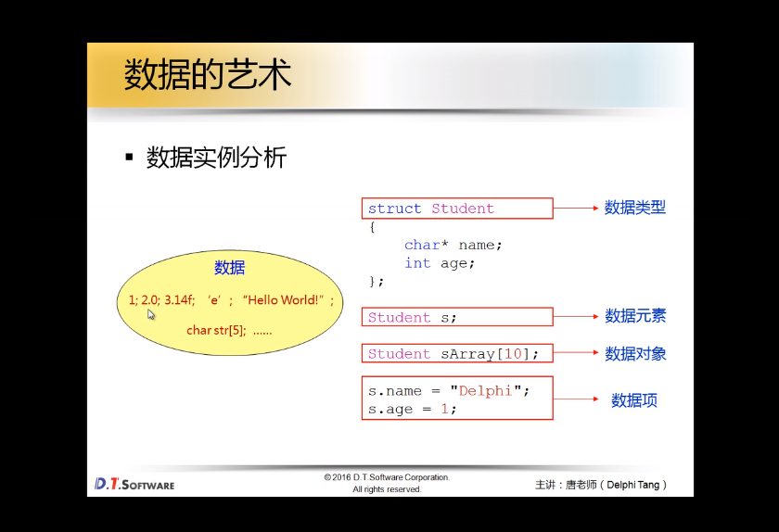The width and height of the screenshot is (779, 532).
Task: Click the s.name = "Delphi"; line
Action: 449,391
